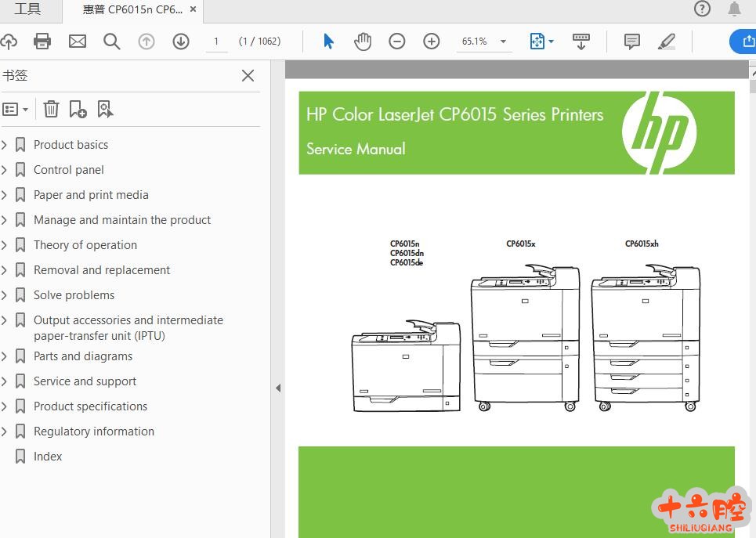This screenshot has height=538, width=756.
Task: Click the zoom out minus button
Action: tap(397, 42)
